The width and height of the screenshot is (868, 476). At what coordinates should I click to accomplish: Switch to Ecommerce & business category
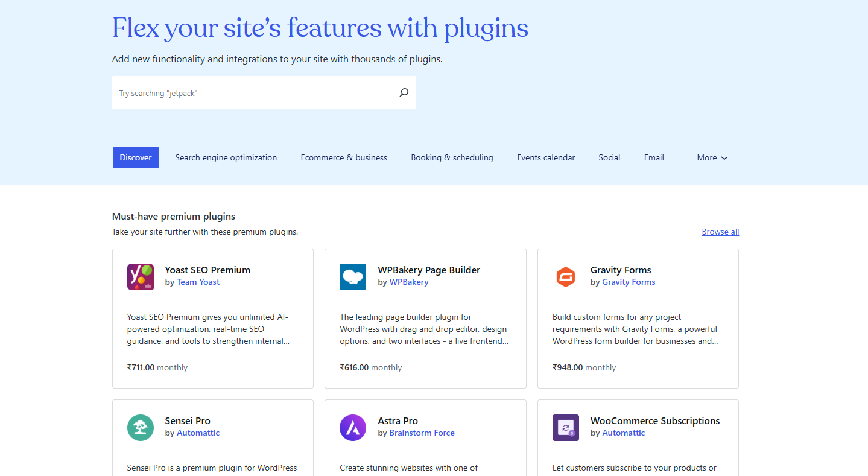point(344,157)
